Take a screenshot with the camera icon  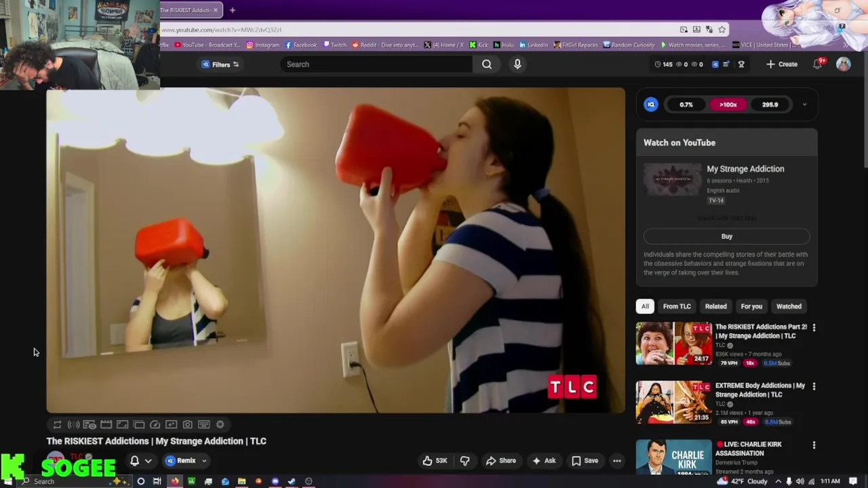[x=187, y=424]
